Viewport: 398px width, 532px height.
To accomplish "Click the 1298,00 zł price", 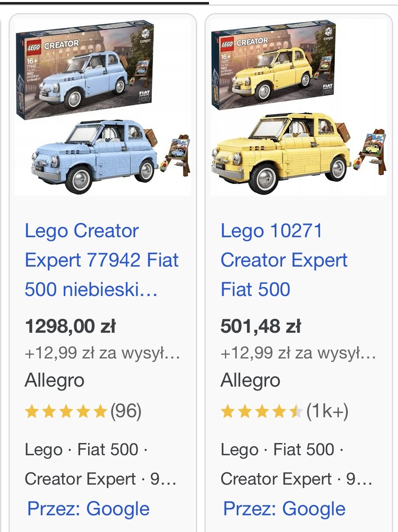I will click(71, 326).
